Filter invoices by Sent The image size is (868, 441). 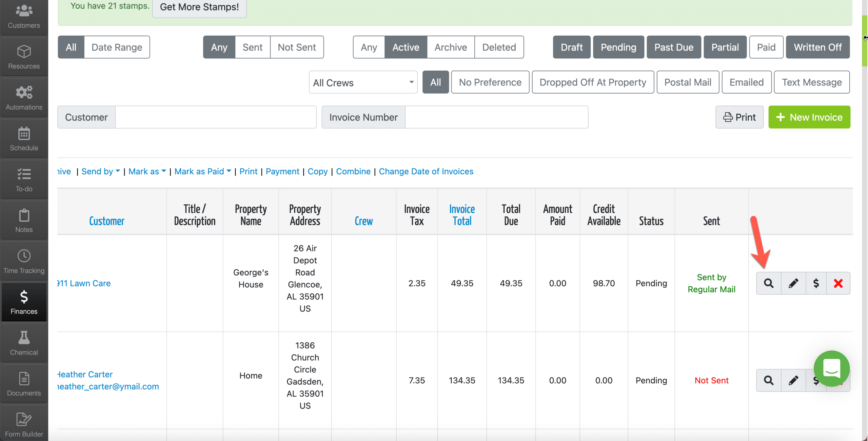click(x=252, y=47)
